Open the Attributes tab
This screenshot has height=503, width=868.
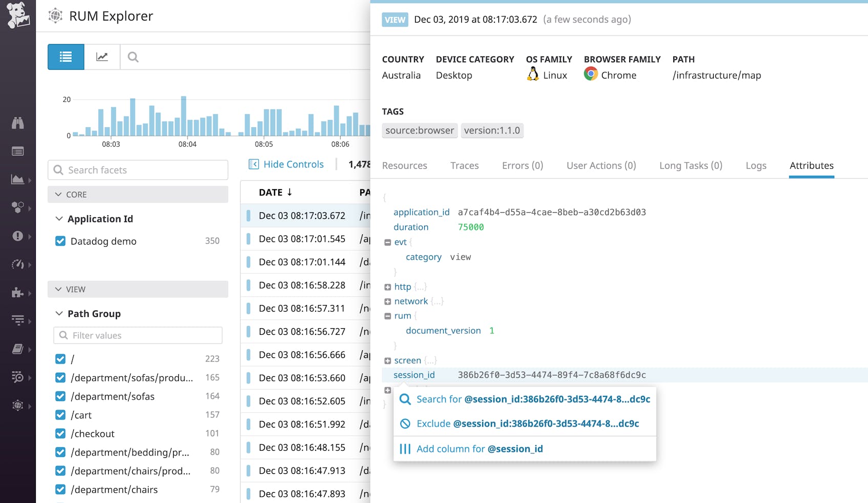click(x=811, y=165)
